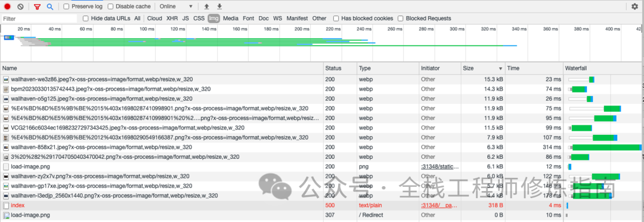Click waterfall bar of wallhaven-858x21.jpeg
Image resolution: width=644 pixels, height=222 pixels.
tap(606, 147)
